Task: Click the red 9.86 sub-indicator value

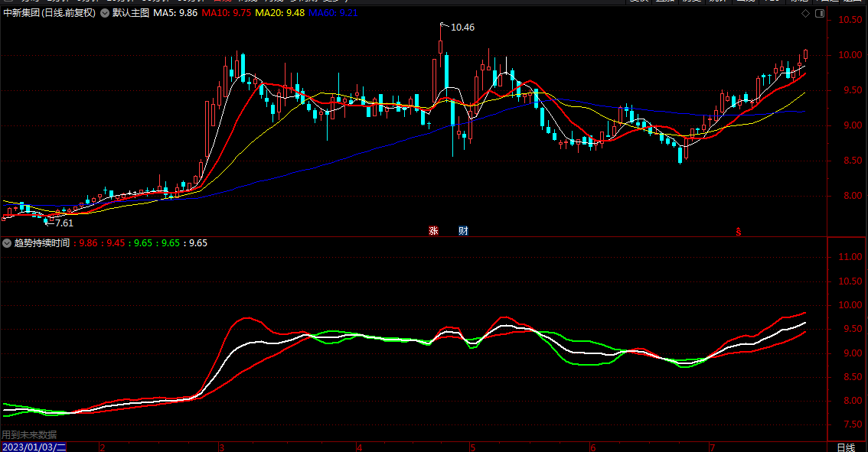Action: coord(88,243)
